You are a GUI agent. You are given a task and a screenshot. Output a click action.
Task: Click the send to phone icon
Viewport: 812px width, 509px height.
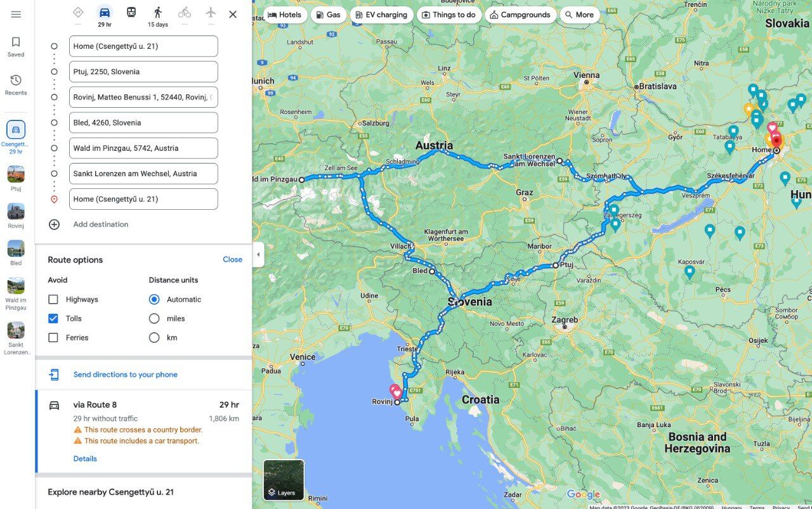coord(54,375)
